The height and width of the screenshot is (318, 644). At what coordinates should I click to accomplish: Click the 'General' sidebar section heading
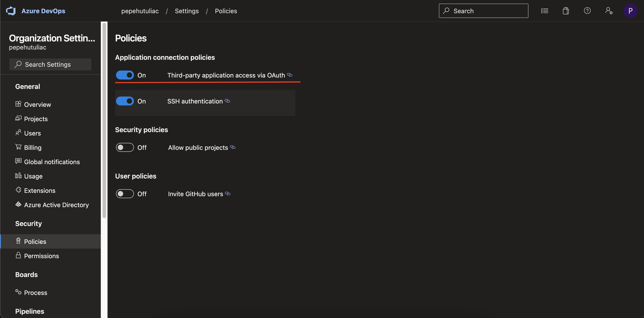[x=28, y=86]
